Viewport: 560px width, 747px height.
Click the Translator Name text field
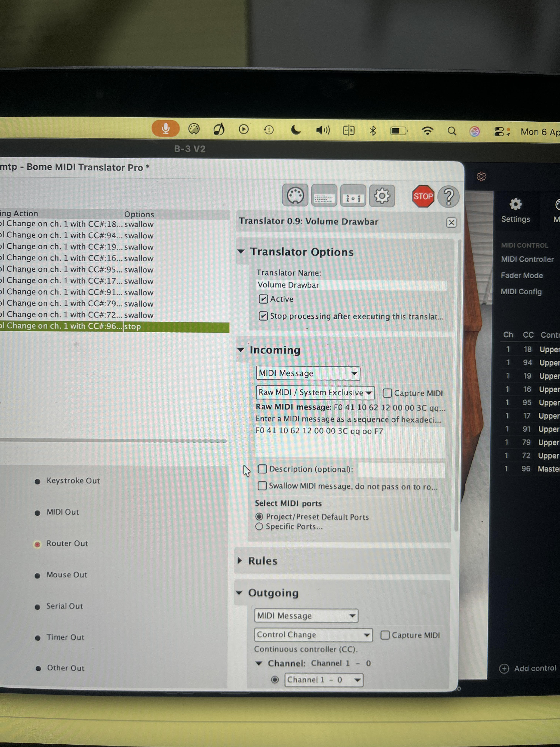[351, 285]
